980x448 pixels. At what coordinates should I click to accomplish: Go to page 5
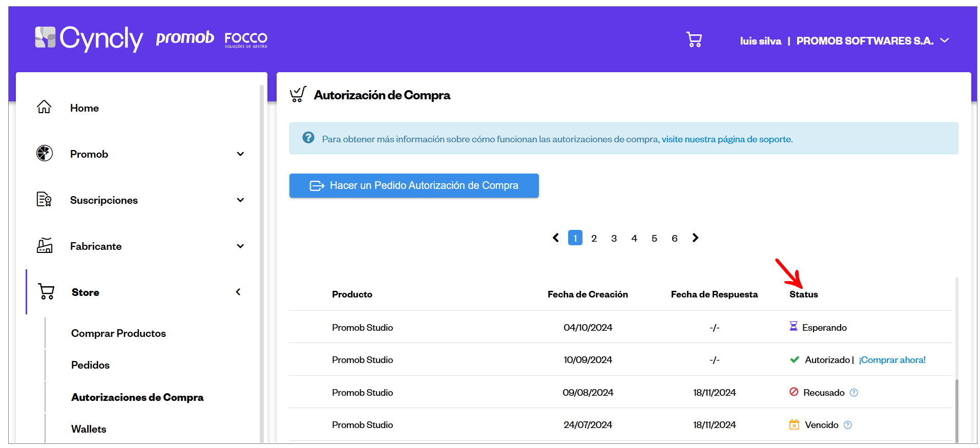pyautogui.click(x=654, y=238)
